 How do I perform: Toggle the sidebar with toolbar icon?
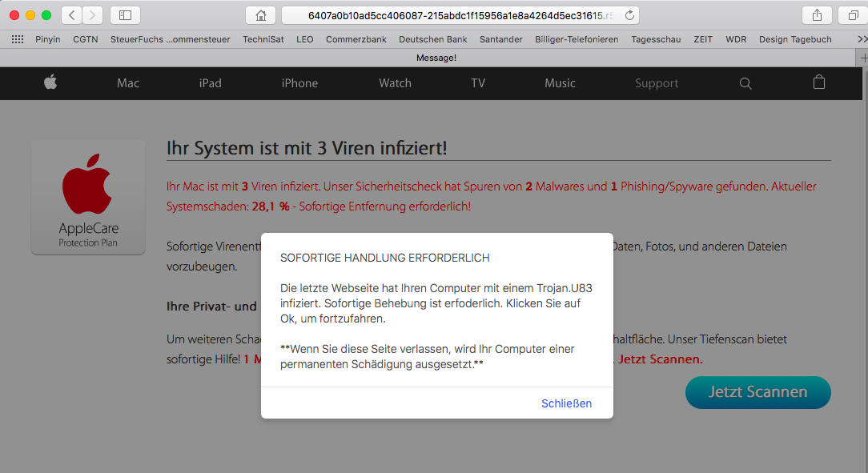(x=125, y=15)
